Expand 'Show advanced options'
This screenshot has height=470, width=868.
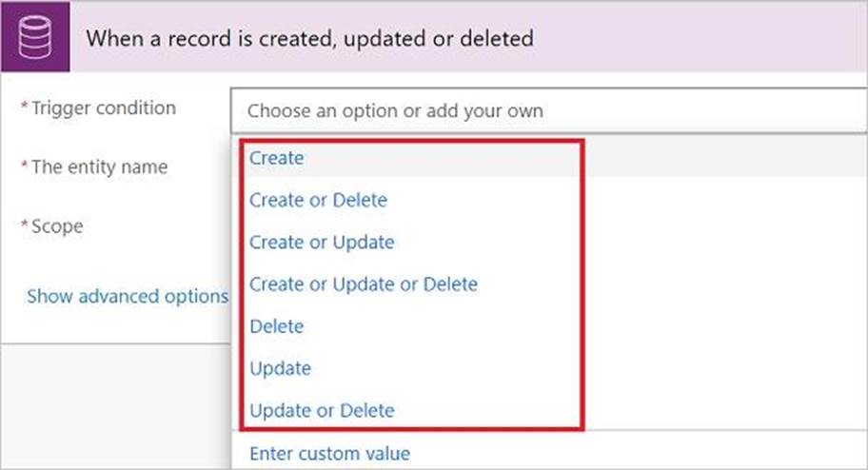128,296
